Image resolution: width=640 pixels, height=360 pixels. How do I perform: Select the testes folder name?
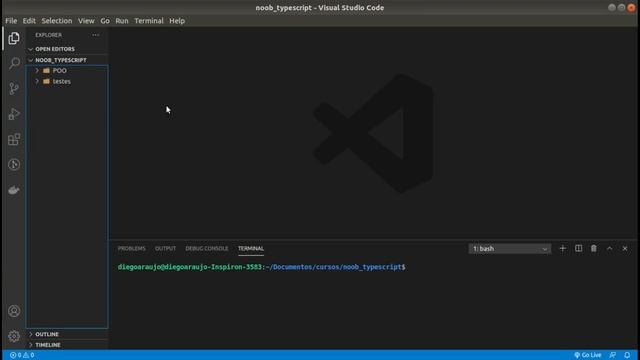point(62,81)
